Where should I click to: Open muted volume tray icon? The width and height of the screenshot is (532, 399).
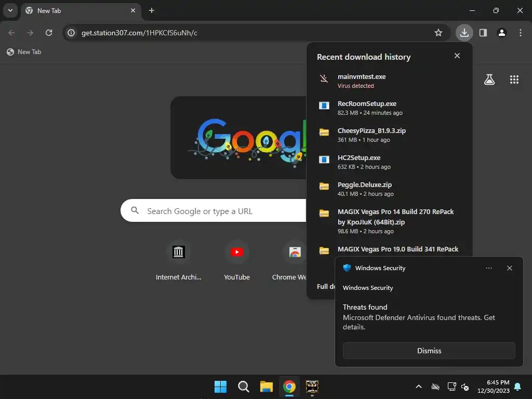tap(465, 387)
